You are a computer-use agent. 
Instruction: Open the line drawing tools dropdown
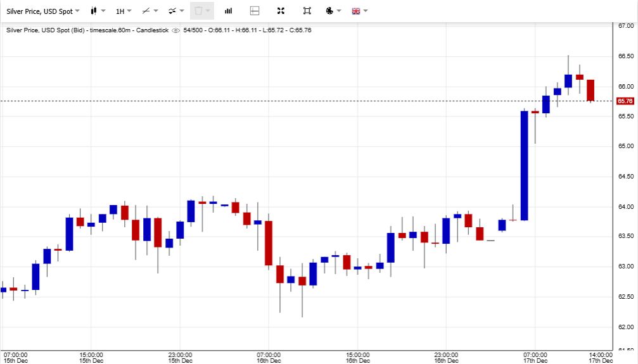(x=150, y=11)
